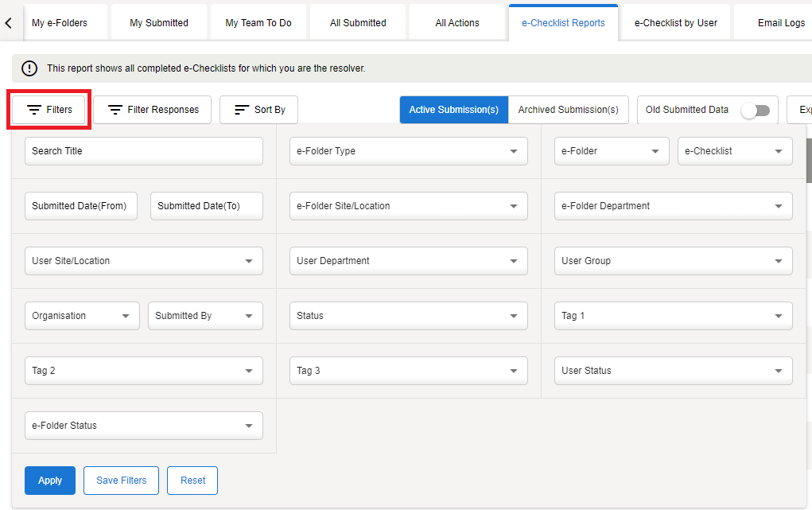Click the left arrow to scroll tabs back

(x=9, y=23)
